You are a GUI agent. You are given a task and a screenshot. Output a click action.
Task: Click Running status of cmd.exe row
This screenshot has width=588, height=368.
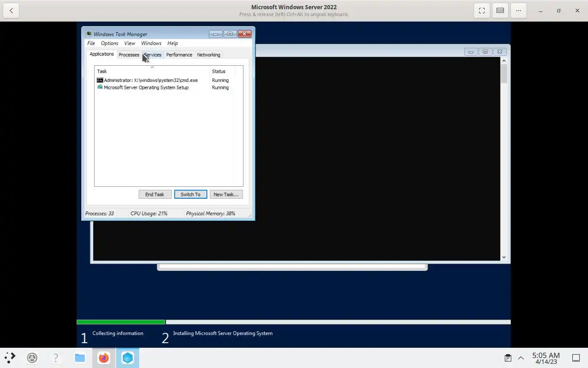click(x=220, y=80)
